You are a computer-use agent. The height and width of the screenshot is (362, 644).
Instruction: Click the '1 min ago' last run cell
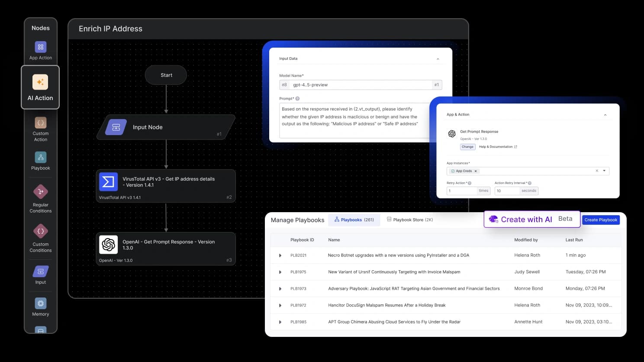coord(576,255)
